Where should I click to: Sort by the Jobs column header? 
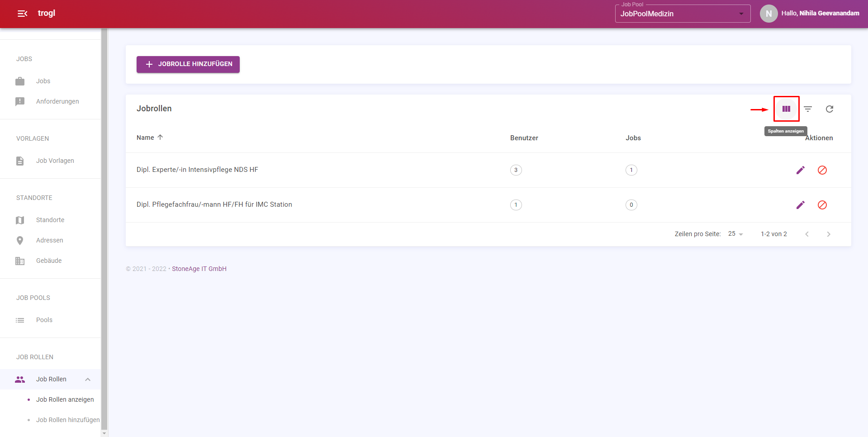click(x=633, y=138)
